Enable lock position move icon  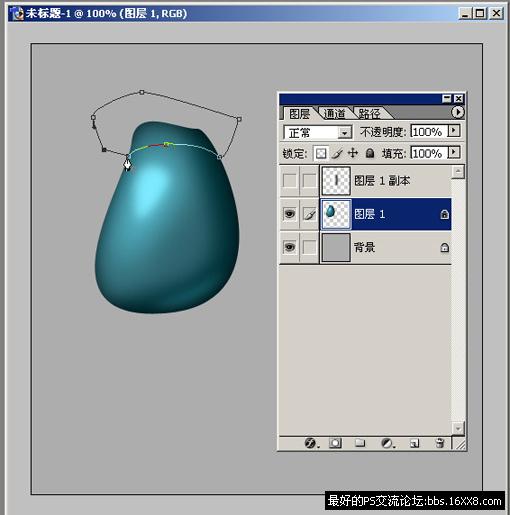pyautogui.click(x=353, y=153)
